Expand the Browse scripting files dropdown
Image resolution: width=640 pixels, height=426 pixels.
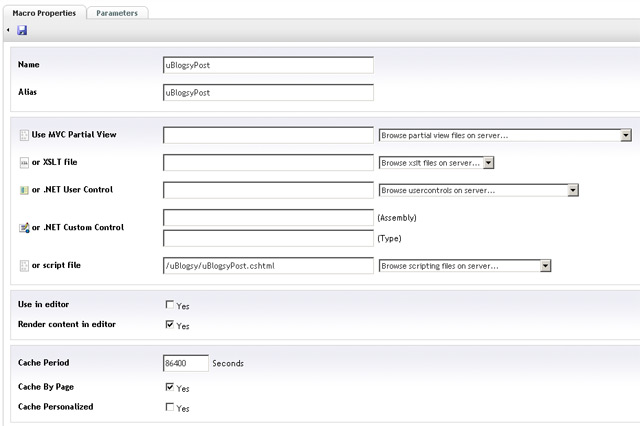(545, 266)
